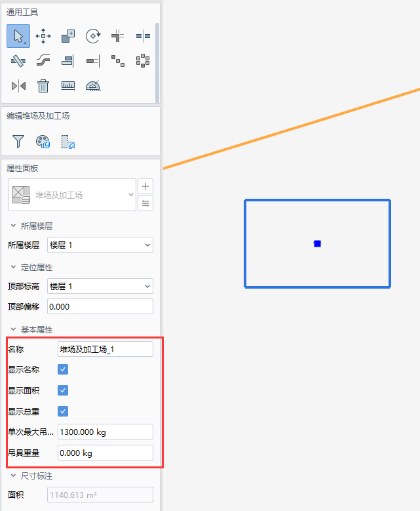Screen dimensions: 420x511
Task: Open the filter funnel tool
Action: 18,142
